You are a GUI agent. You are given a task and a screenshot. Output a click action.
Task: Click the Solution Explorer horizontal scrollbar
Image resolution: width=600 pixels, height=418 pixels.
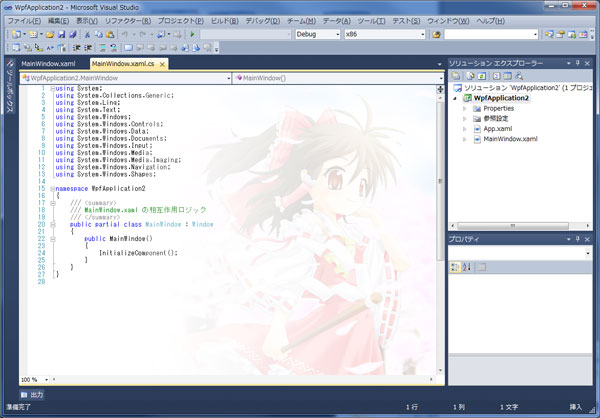pos(513,226)
